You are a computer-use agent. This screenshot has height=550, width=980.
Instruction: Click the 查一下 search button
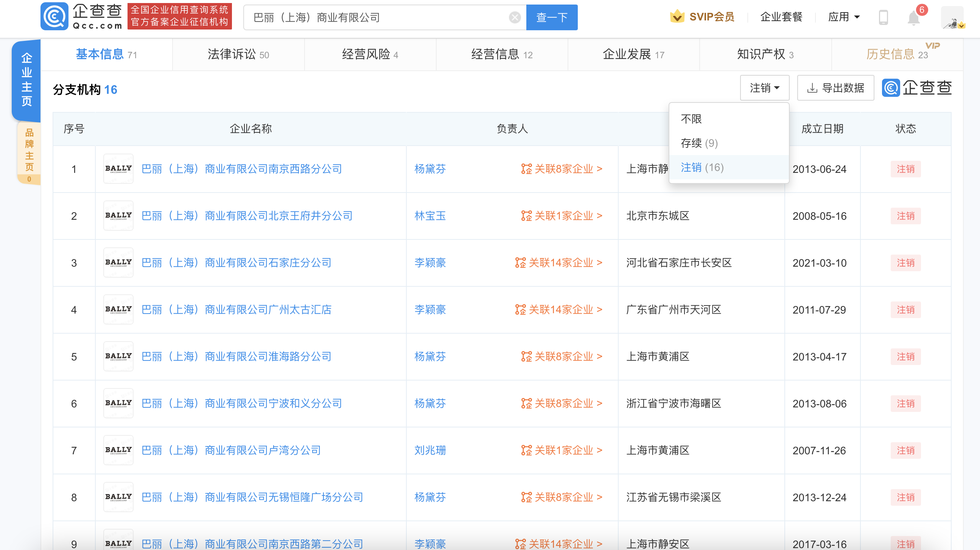[x=552, y=17]
